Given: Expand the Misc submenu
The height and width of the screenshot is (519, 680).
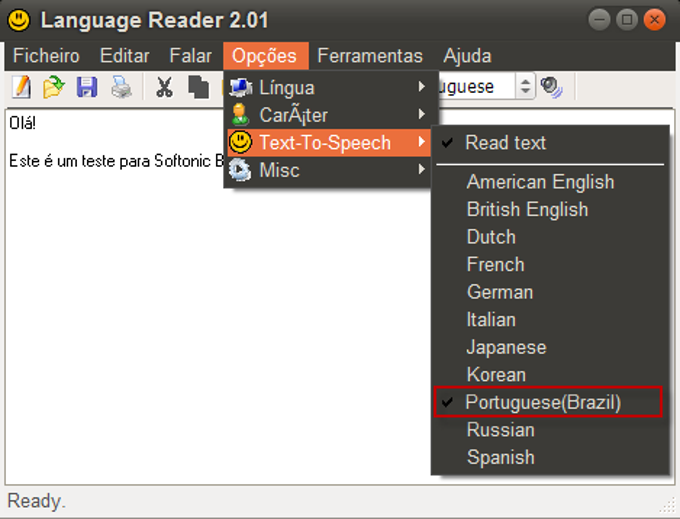Looking at the screenshot, I should (x=329, y=170).
